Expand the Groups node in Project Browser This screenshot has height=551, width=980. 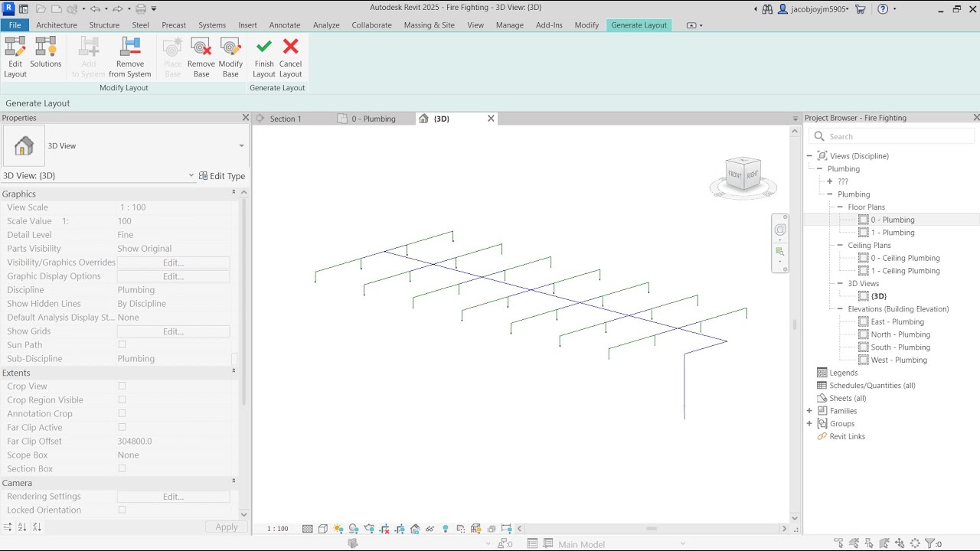(809, 424)
